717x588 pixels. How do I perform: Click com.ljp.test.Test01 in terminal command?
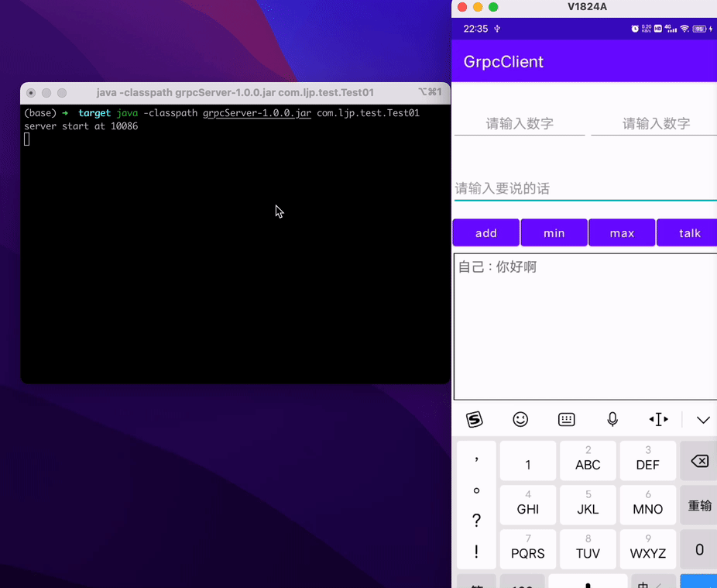click(368, 113)
